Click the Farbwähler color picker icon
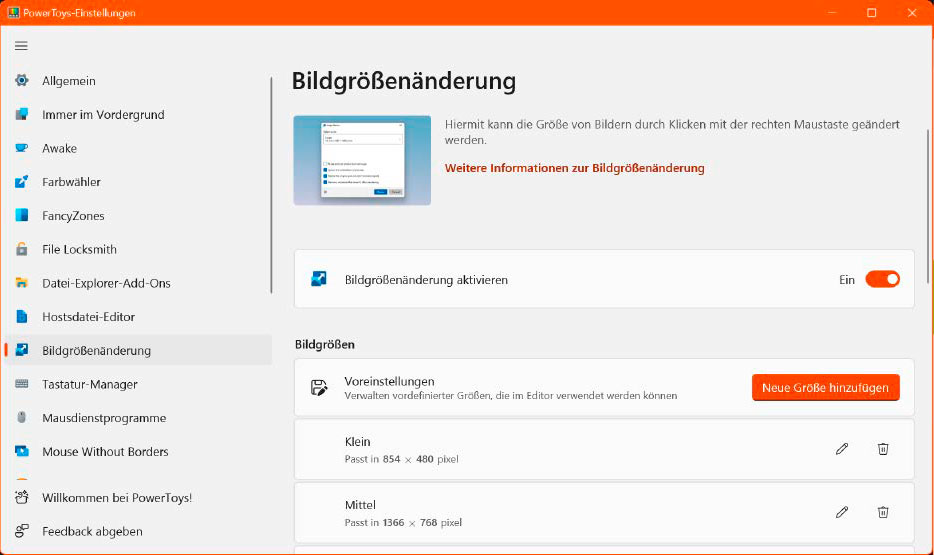This screenshot has width=934, height=555. (22, 182)
